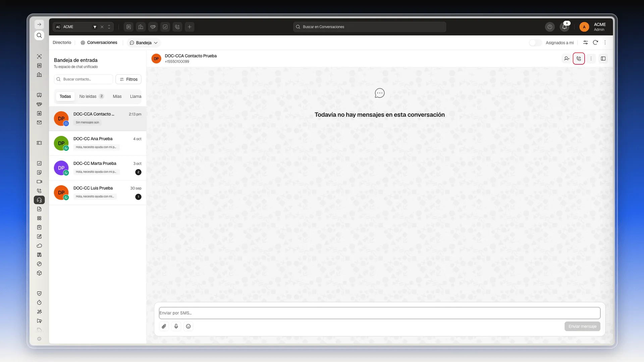
Task: Click the Enviar mensaje button
Action: tap(582, 326)
